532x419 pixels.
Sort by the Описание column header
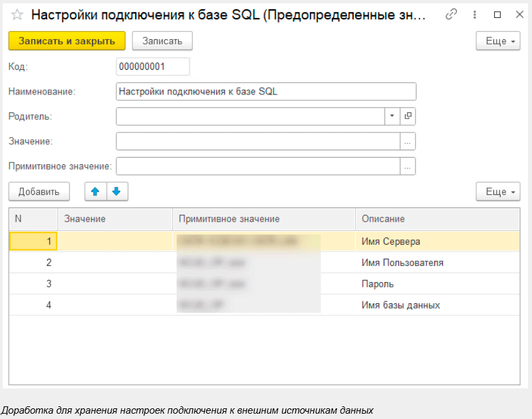click(383, 219)
